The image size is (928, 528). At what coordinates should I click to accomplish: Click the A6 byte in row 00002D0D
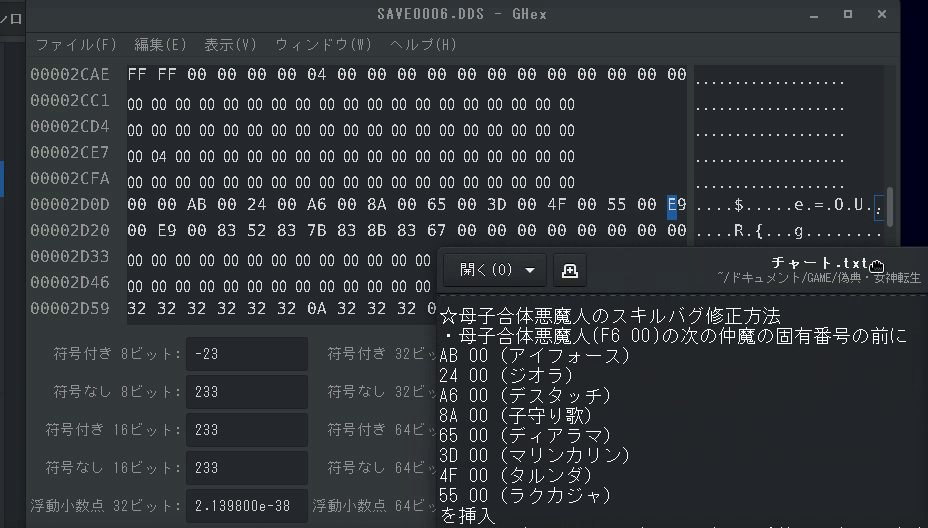coord(317,205)
